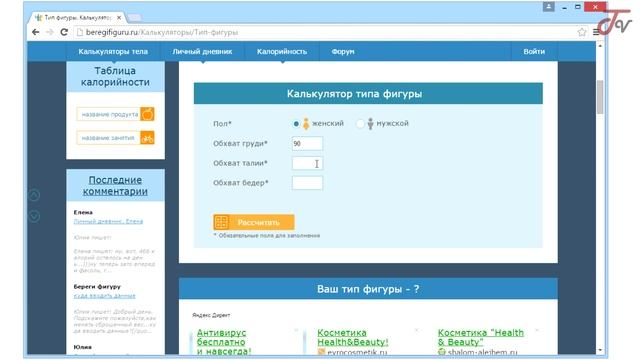The height and width of the screenshot is (360, 640).
Task: Minimize the browser window
Action: [x=564, y=7]
